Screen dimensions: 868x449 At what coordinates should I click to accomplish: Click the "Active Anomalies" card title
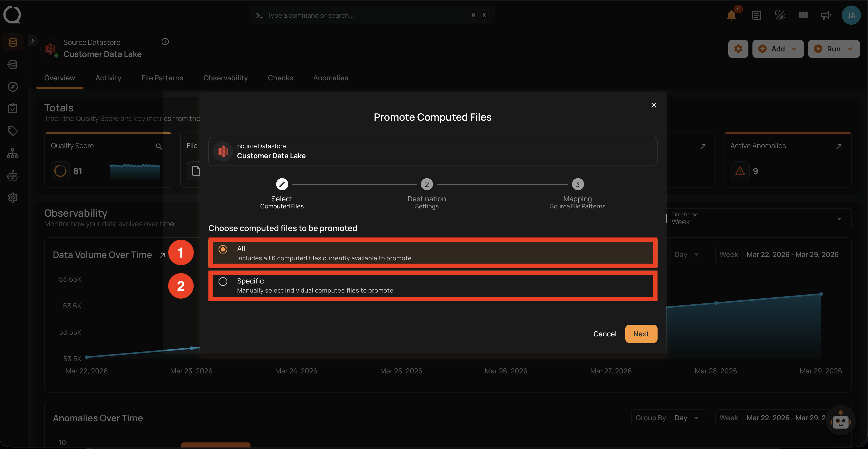coord(758,146)
